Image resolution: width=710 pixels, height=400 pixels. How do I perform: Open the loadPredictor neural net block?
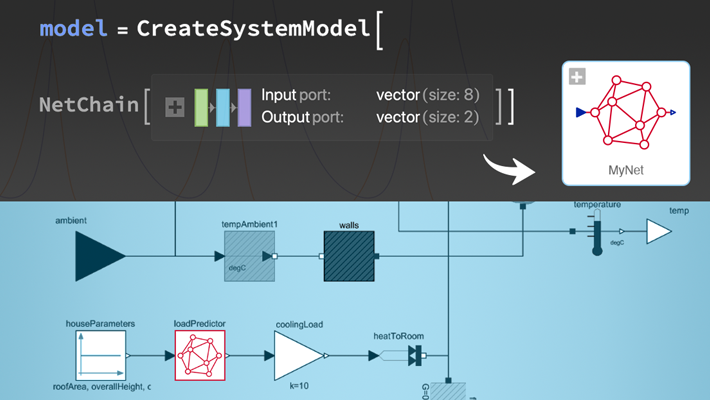tap(200, 355)
